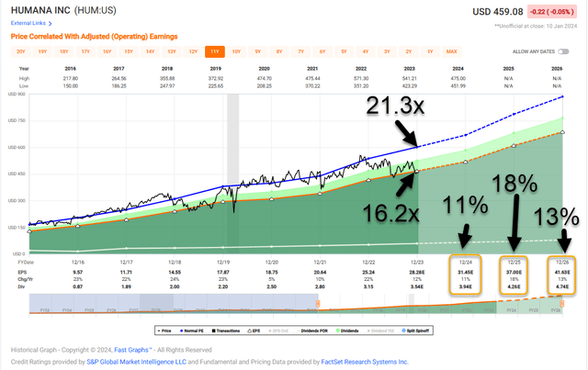
Task: Click the 12/26 EPS estimate 41.63E
Action: click(562, 272)
